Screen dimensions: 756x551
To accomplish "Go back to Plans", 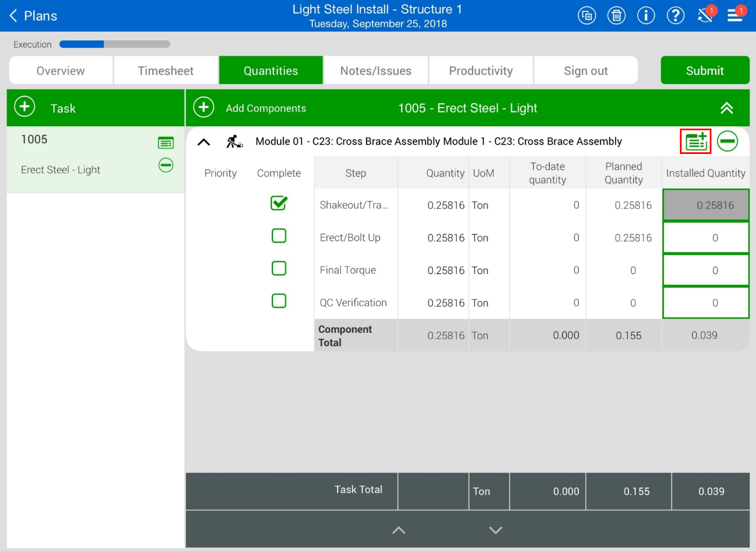I will (33, 16).
